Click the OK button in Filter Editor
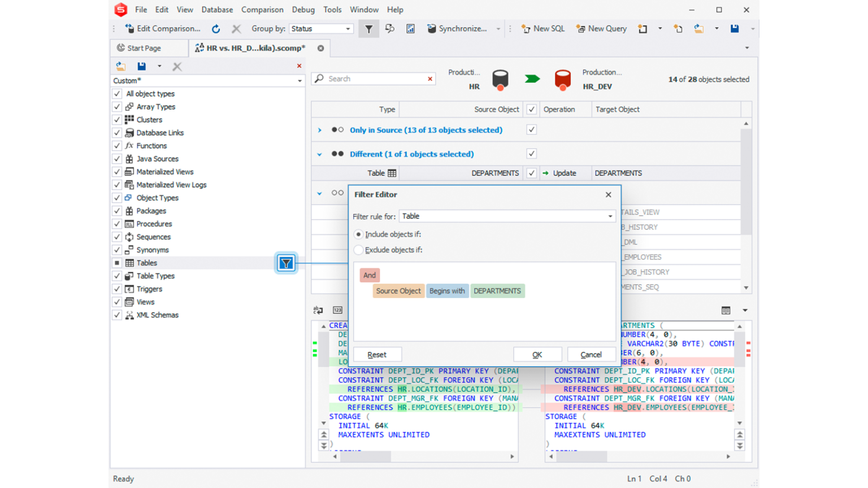 pyautogui.click(x=537, y=354)
